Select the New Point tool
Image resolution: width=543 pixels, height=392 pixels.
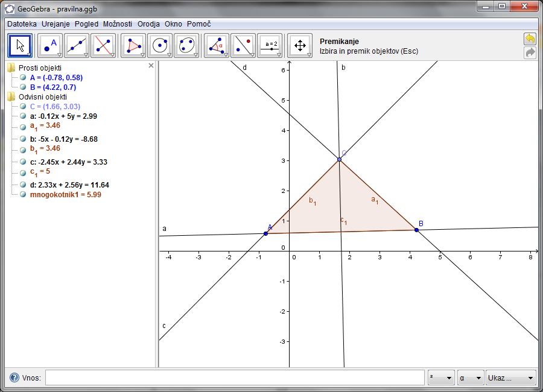pyautogui.click(x=50, y=45)
